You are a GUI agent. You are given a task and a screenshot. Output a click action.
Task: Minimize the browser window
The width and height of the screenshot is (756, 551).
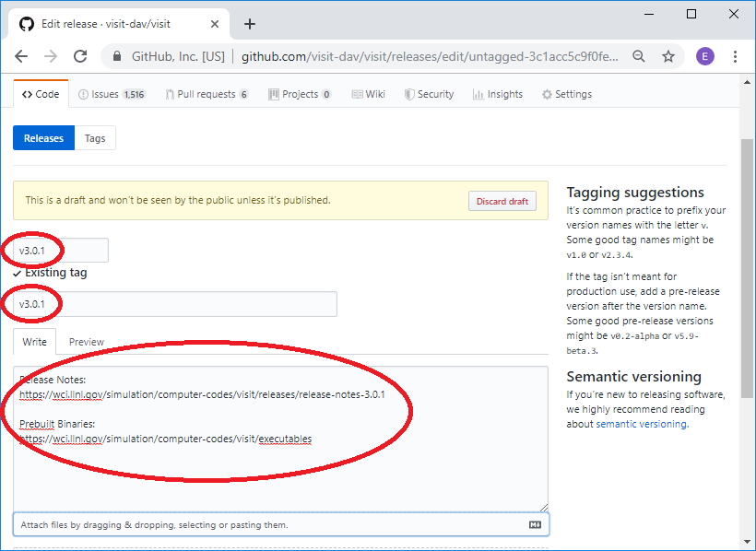[x=649, y=15]
